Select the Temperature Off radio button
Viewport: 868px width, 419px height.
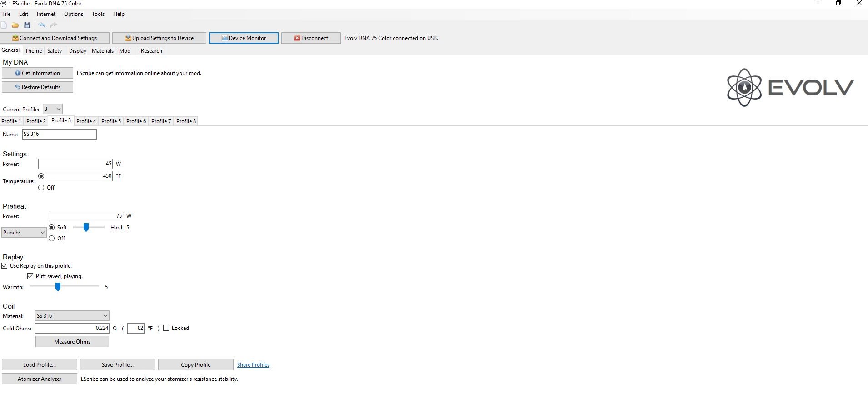point(41,188)
